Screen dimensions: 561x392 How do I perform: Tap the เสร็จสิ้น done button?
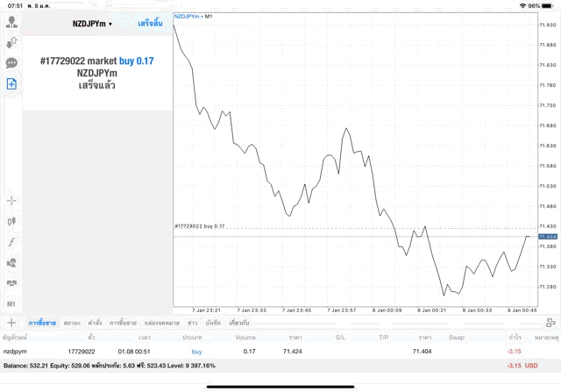click(x=150, y=24)
